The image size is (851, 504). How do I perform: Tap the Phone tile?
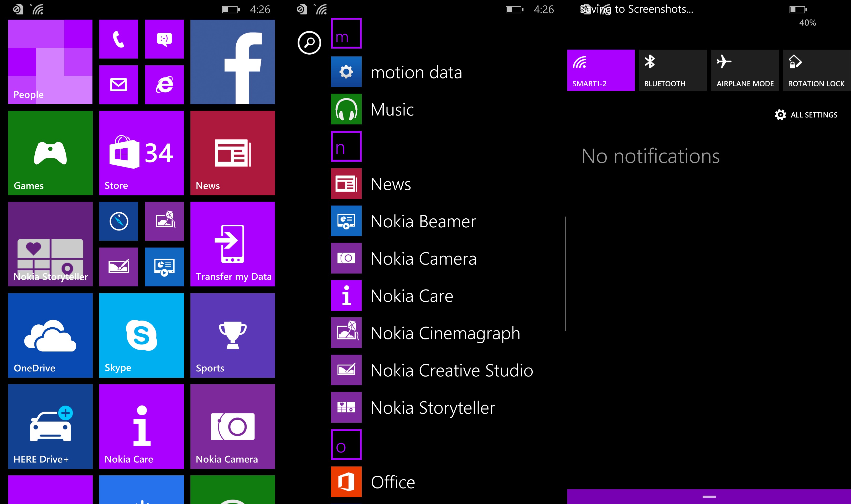point(118,39)
